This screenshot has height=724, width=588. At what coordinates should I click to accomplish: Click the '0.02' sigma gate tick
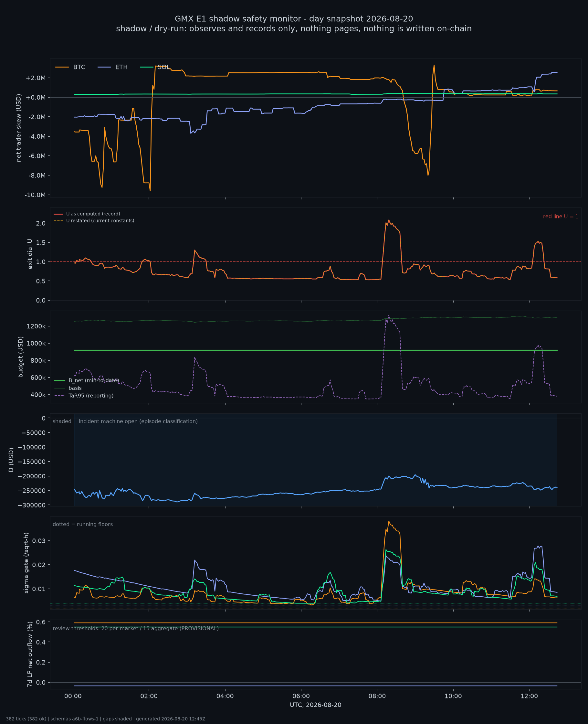tap(39, 565)
